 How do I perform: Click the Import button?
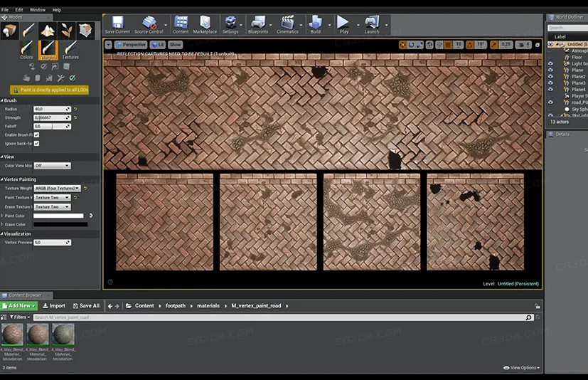click(54, 306)
